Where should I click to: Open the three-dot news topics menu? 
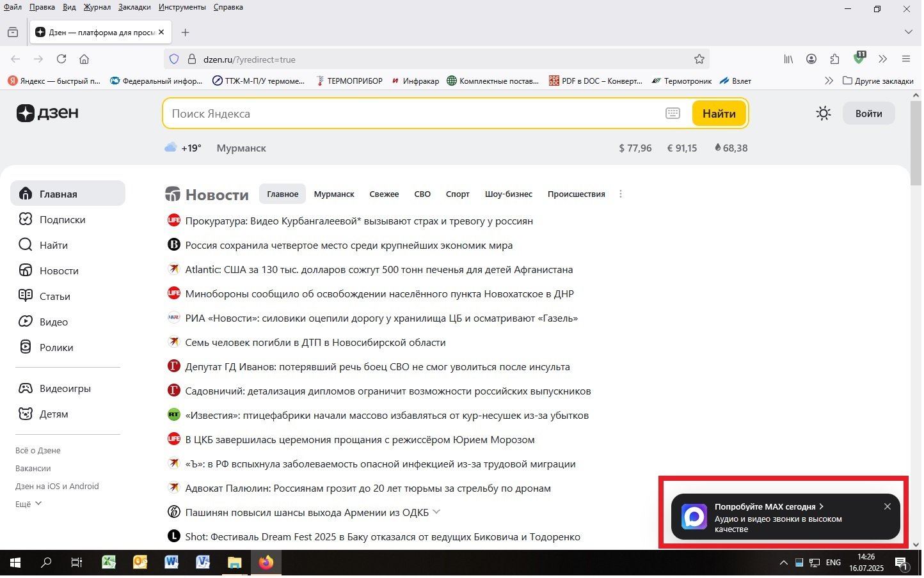coord(621,194)
